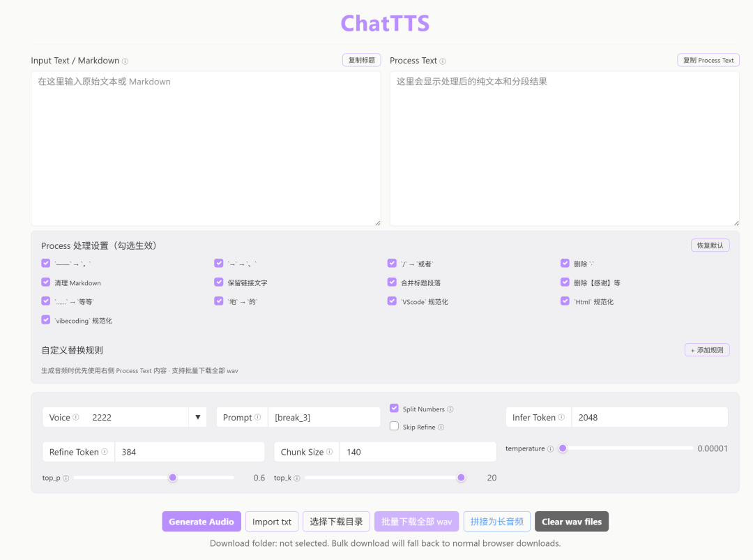
Task: Click info icon next to Voice label
Action: [x=76, y=417]
